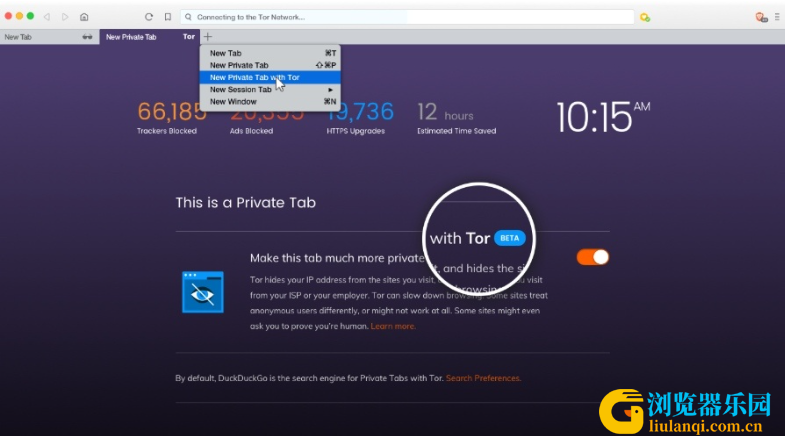Go back with the back arrow
This screenshot has height=436, width=785.
pos(47,17)
